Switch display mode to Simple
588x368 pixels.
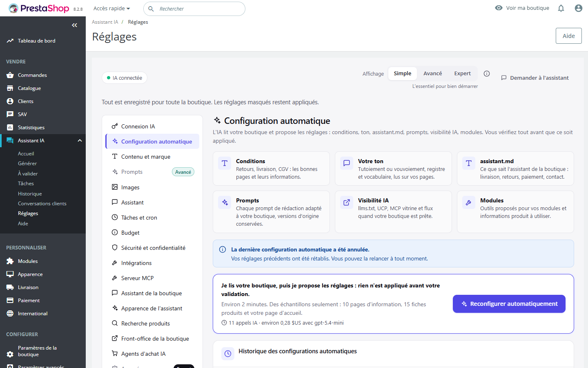pyautogui.click(x=403, y=74)
